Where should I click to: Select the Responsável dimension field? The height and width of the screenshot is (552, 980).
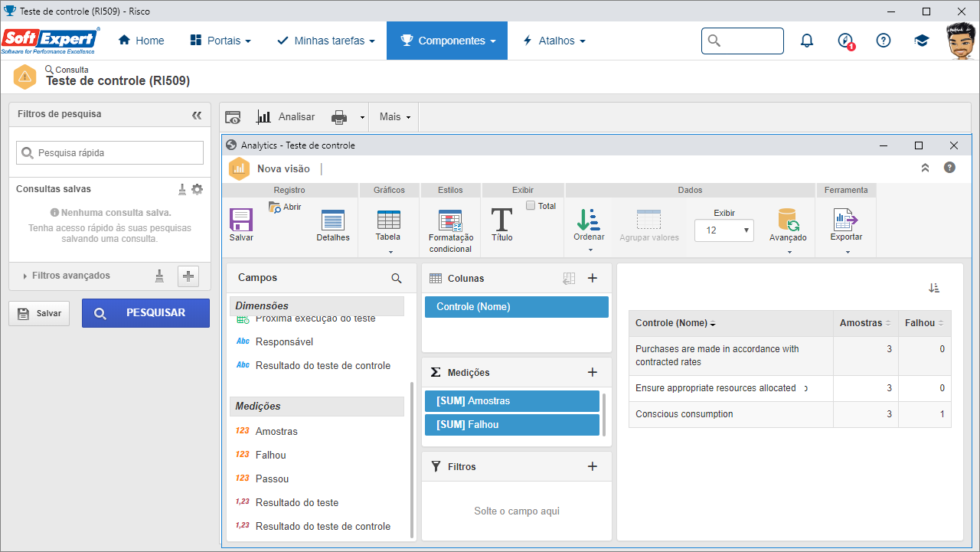[284, 342]
